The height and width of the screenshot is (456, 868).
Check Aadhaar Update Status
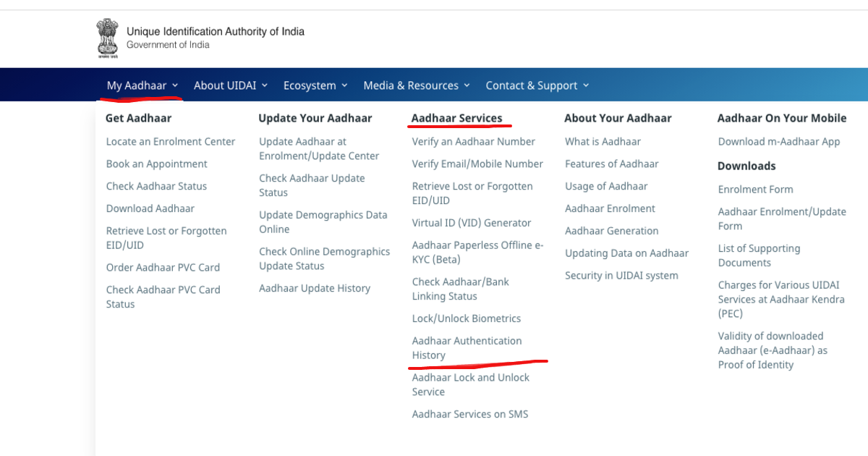(x=311, y=185)
